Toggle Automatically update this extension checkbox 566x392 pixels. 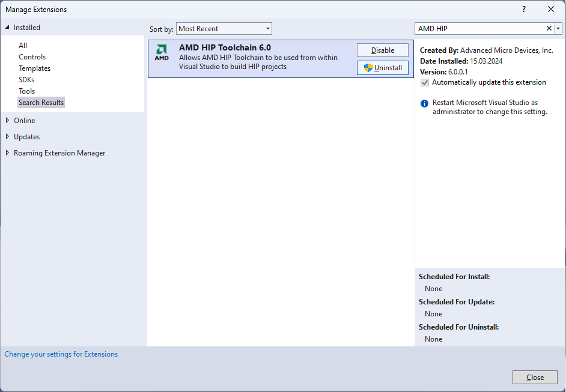pyautogui.click(x=425, y=83)
